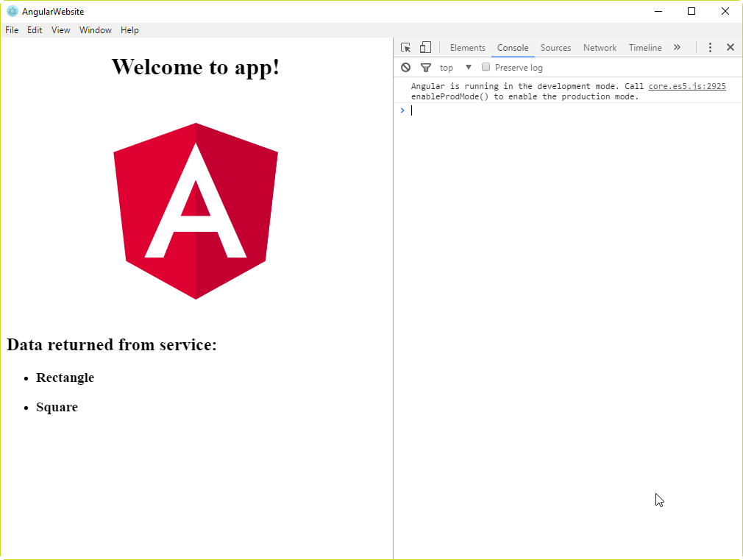Viewport: 743px width, 560px height.
Task: Click the console filter funnel icon
Action: click(x=425, y=68)
